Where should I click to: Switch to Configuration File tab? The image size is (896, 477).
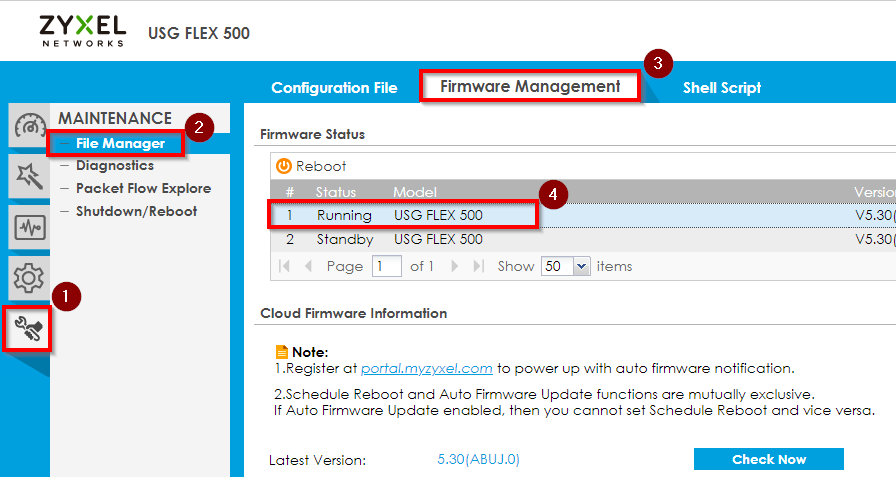(334, 88)
